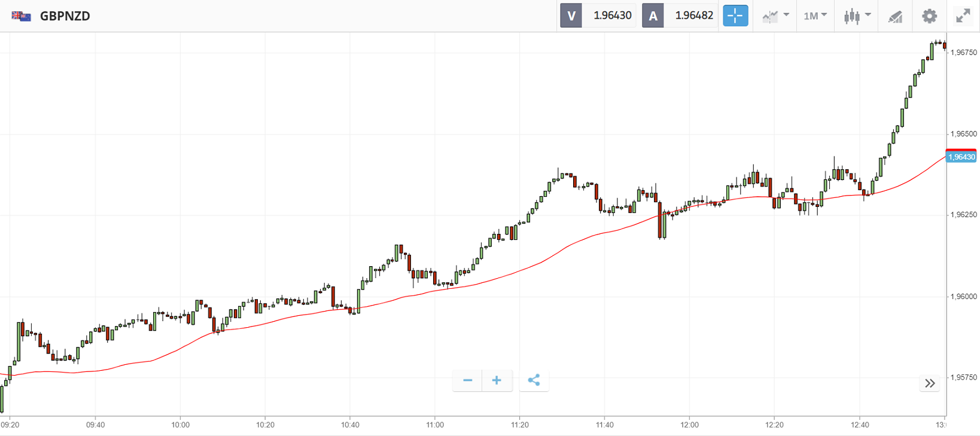Zoom in the chart with plus
This screenshot has height=436, width=980.
497,380
